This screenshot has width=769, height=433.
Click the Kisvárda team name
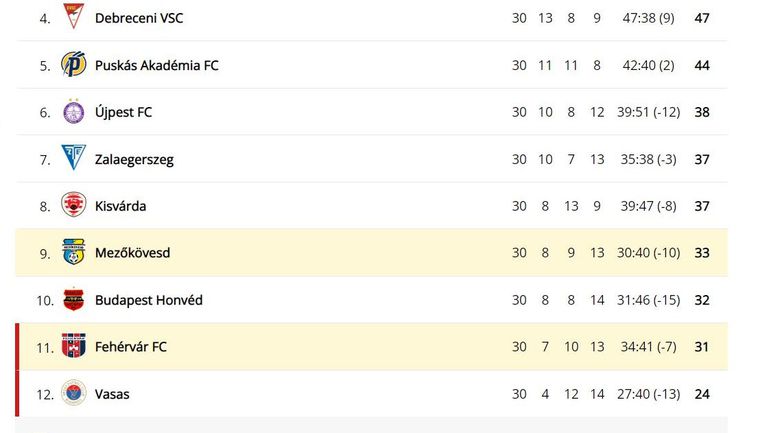(x=121, y=206)
